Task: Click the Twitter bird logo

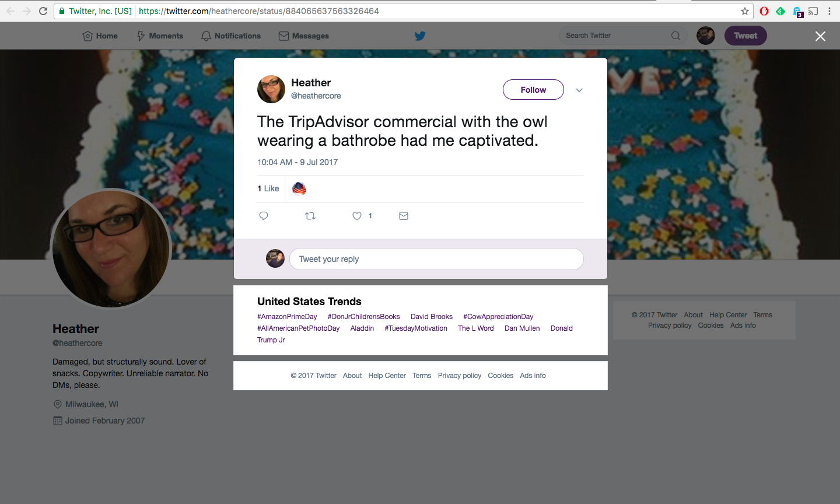Action: 420,36
